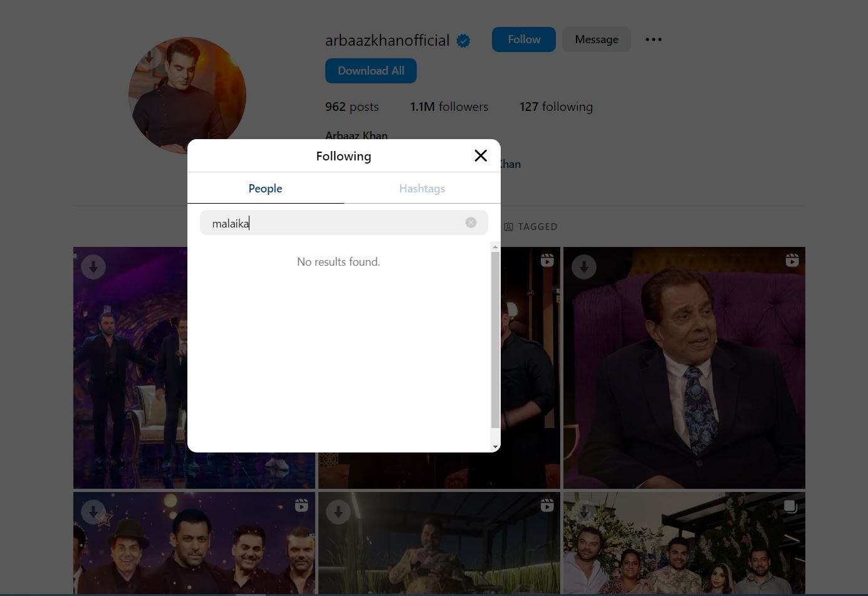
Task: Clear the malaika search text
Action: point(471,222)
